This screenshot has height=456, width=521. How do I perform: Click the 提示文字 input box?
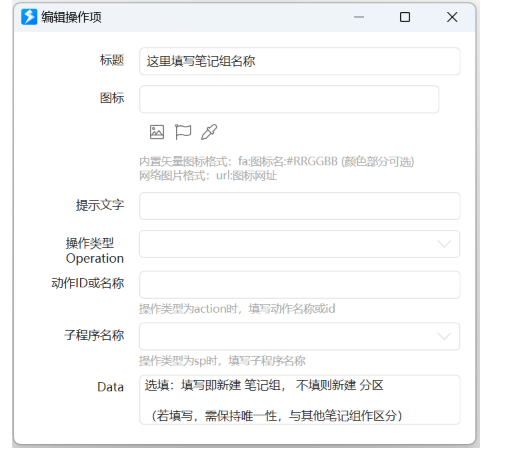pos(300,206)
